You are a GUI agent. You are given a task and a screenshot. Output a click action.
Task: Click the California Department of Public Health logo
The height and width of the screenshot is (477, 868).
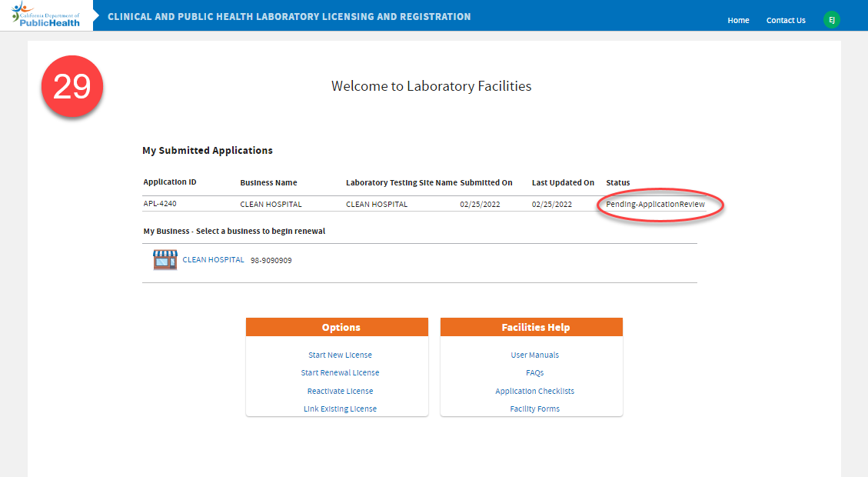click(46, 15)
